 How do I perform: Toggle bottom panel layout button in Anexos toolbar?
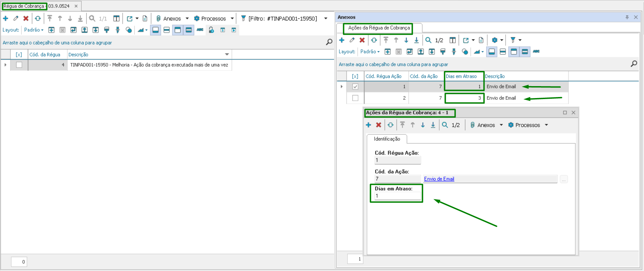click(492, 52)
